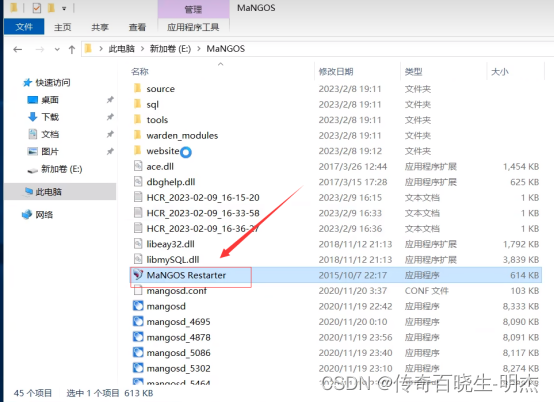The width and height of the screenshot is (554, 402).
Task: Click the 8,333 KB size of mangosd
Action: (x=521, y=306)
